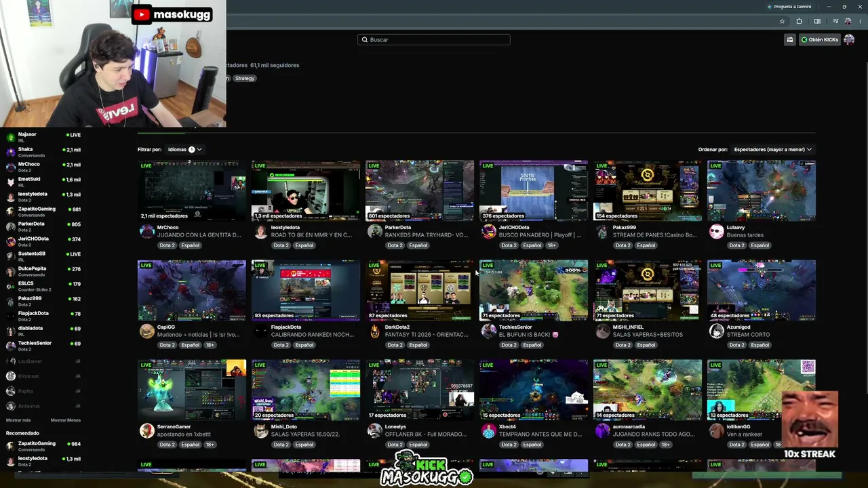Select DulcePepita in the followed channels list
Viewport: 868px width, 488px height.
coord(43,271)
